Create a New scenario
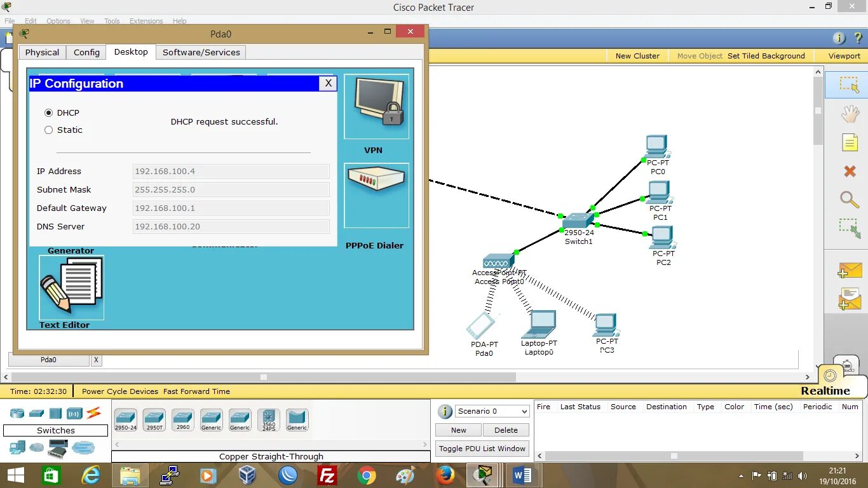Image resolution: width=868 pixels, height=488 pixels. [459, 430]
